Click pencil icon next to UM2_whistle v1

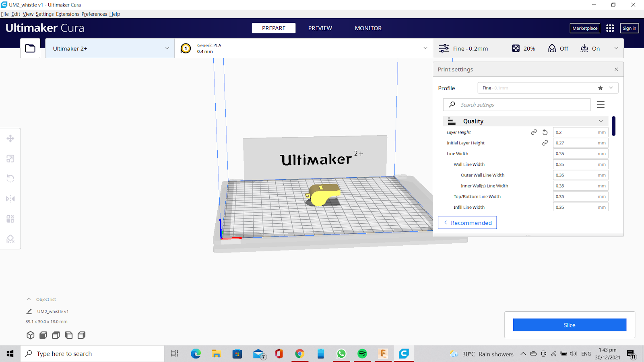coord(29,311)
